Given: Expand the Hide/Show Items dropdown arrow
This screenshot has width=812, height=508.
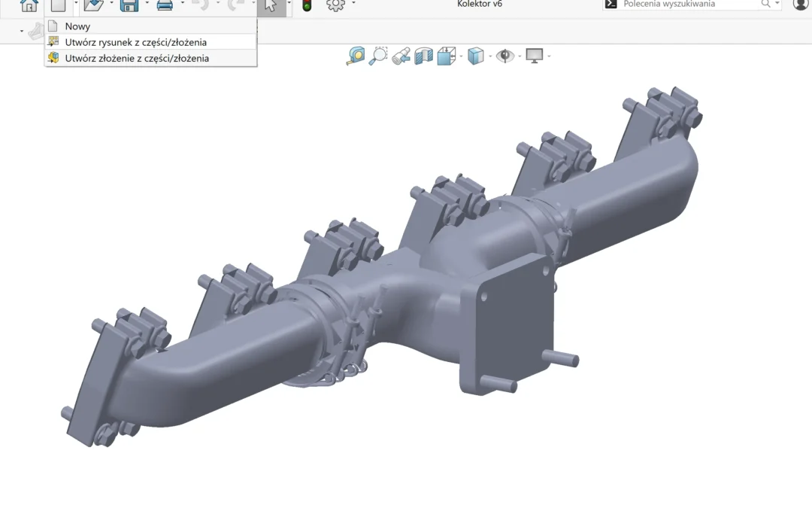Looking at the screenshot, I should point(520,56).
